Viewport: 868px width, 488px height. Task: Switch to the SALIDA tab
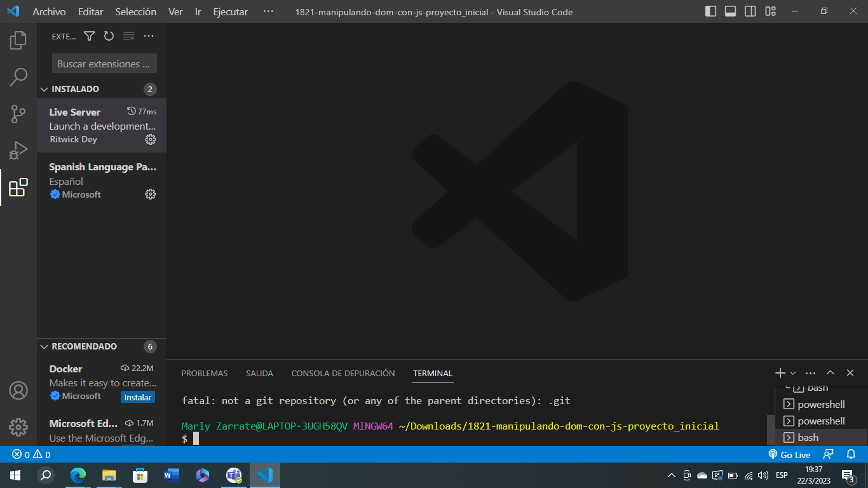(x=260, y=373)
